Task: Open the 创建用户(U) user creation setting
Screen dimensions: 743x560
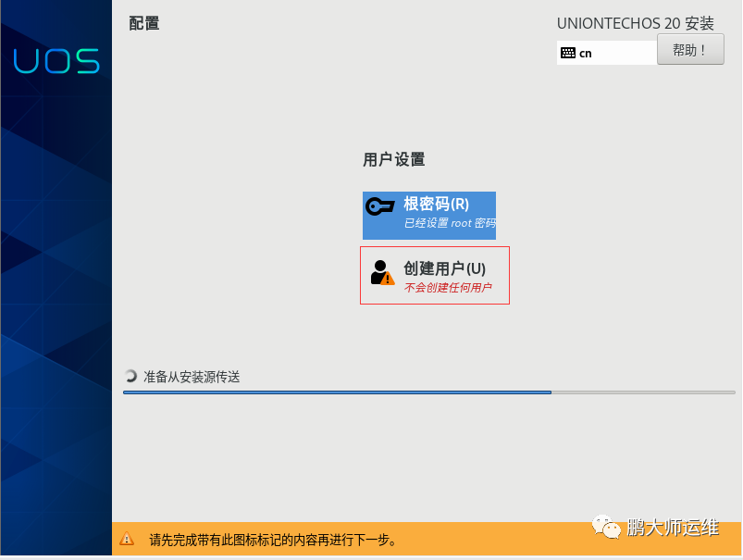Action: pyautogui.click(x=435, y=275)
